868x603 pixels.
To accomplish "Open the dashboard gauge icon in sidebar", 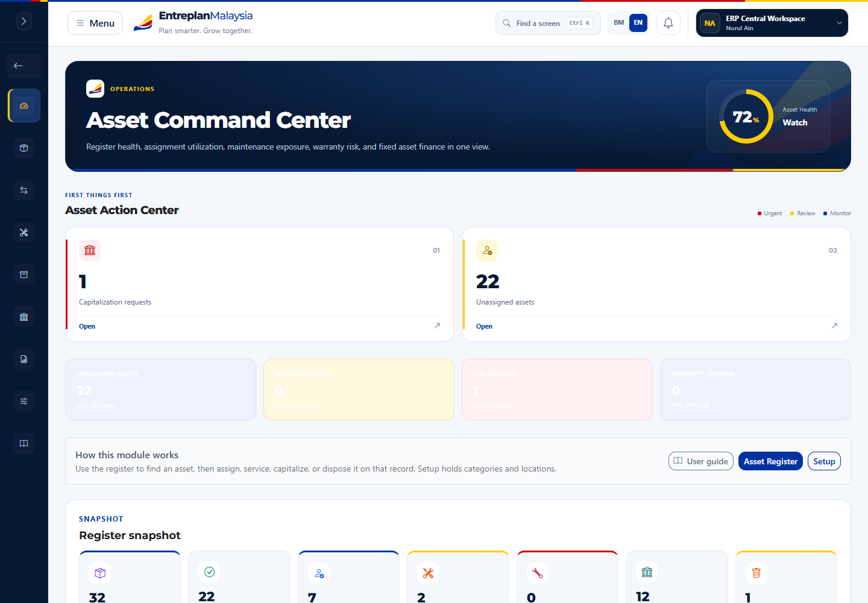I will click(24, 106).
